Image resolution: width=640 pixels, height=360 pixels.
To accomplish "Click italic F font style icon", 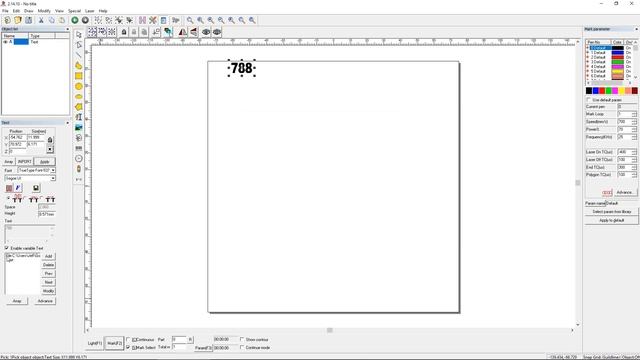I will point(18,188).
